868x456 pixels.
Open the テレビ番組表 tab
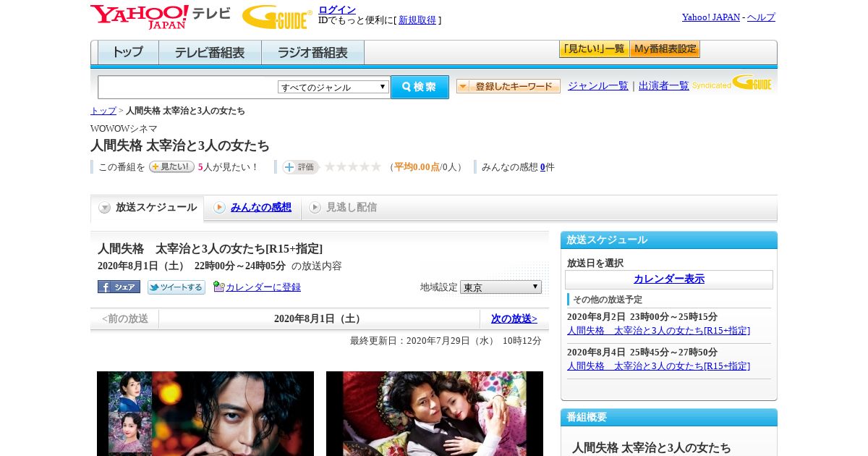click(x=210, y=53)
